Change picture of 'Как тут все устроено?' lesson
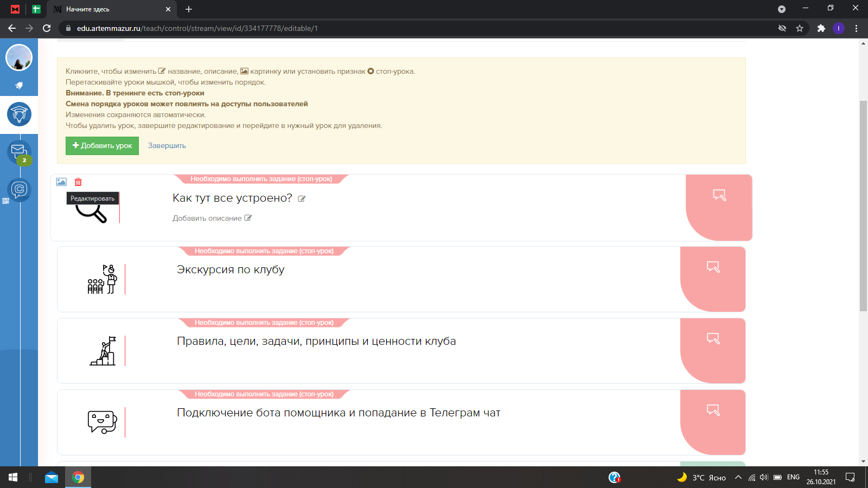The image size is (868, 488). click(61, 182)
